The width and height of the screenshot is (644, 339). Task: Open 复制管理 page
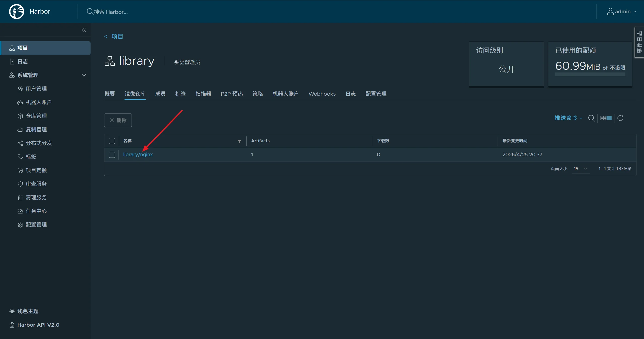pos(36,130)
